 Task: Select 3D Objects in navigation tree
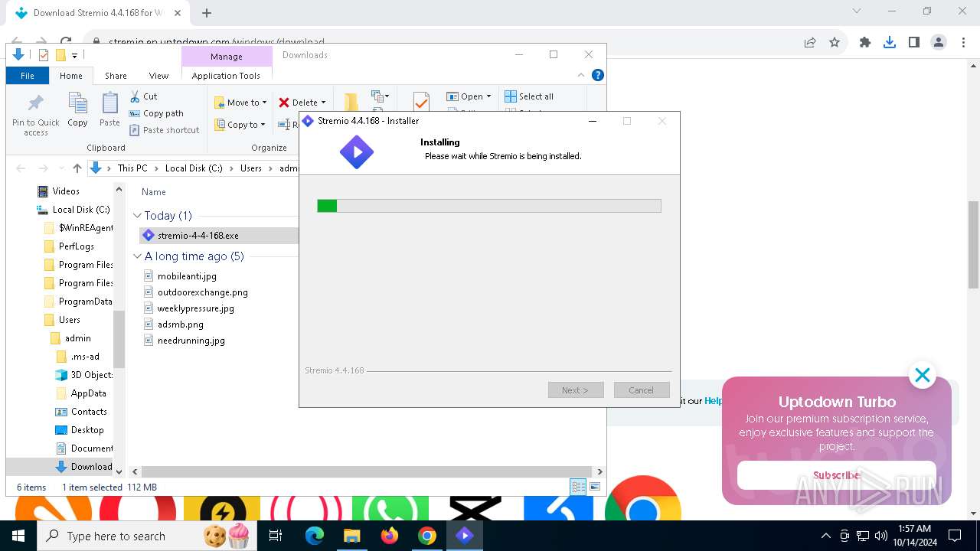91,375
